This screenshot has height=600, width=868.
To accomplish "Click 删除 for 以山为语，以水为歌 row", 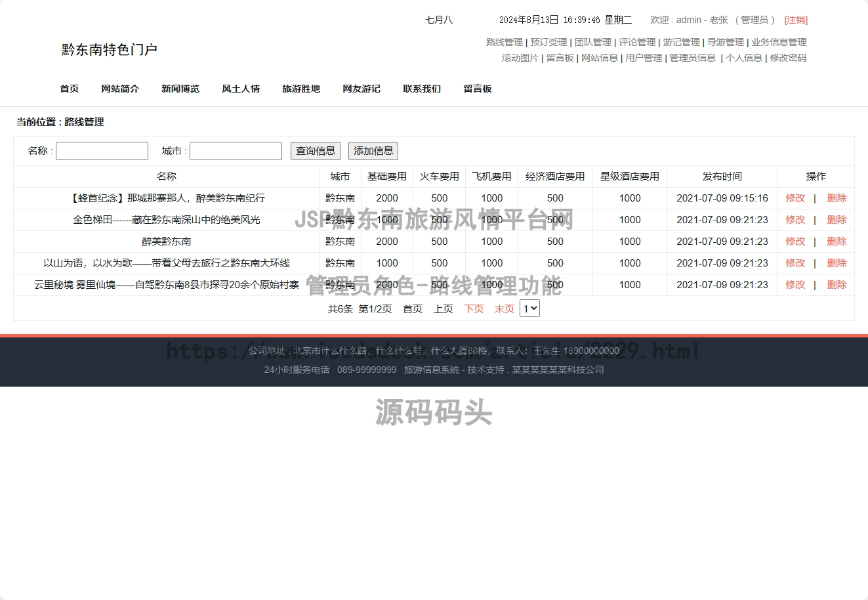I will (x=837, y=263).
